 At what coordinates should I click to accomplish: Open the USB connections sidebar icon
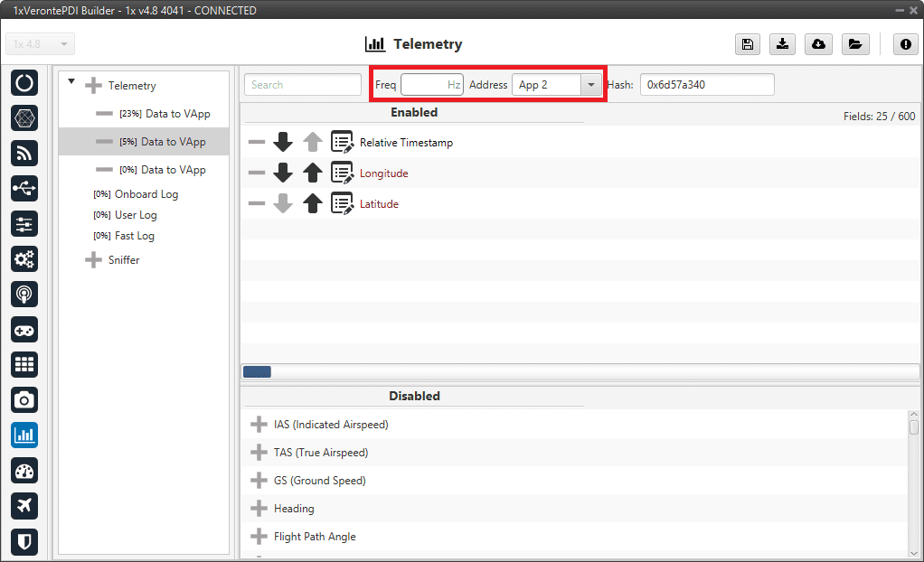coord(24,189)
